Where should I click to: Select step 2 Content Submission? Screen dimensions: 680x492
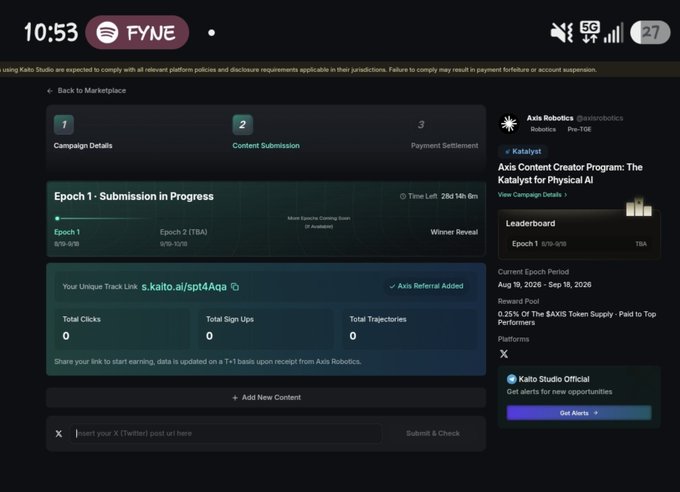(266, 132)
